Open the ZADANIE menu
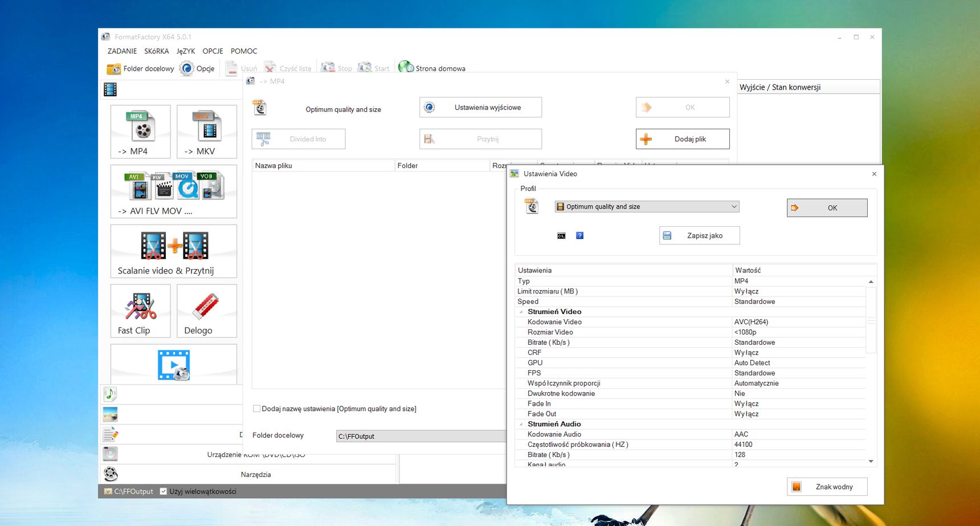Viewport: 980px width, 526px height. point(122,51)
